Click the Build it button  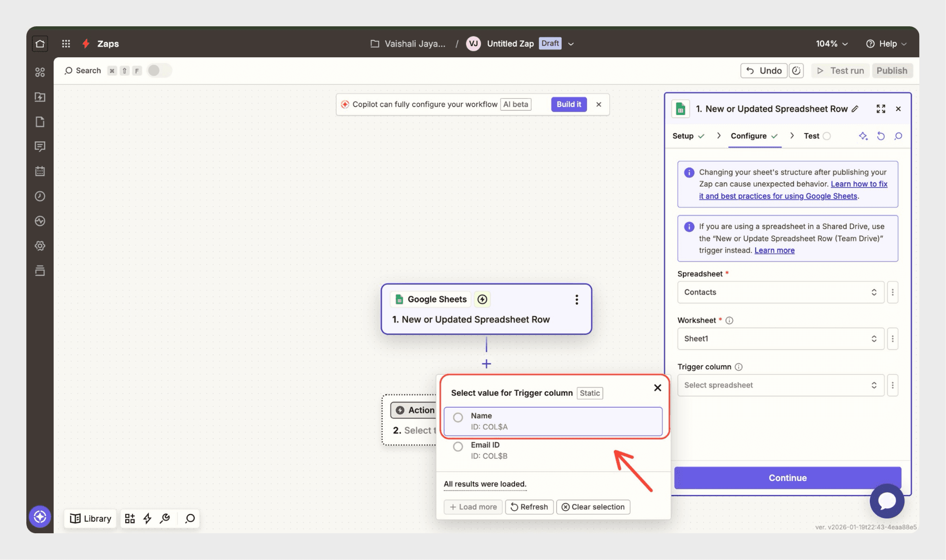[569, 104]
